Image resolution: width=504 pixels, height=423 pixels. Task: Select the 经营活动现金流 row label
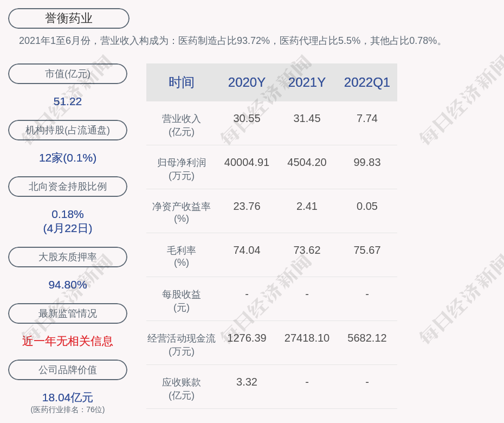click(182, 344)
